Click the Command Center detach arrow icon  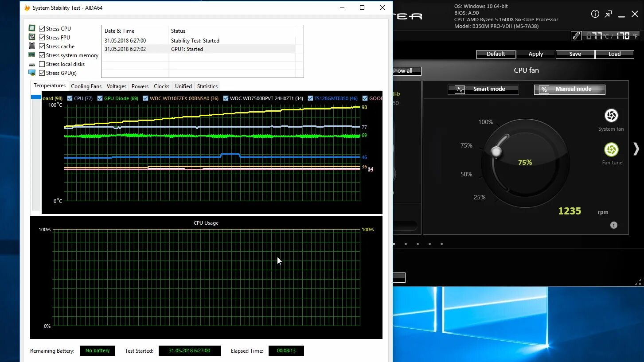tap(609, 14)
